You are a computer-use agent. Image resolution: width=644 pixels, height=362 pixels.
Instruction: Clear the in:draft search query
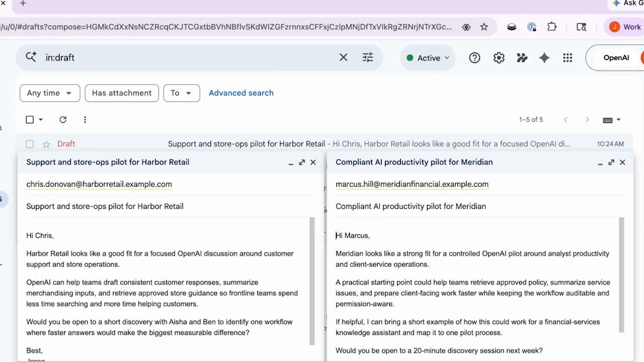click(343, 58)
